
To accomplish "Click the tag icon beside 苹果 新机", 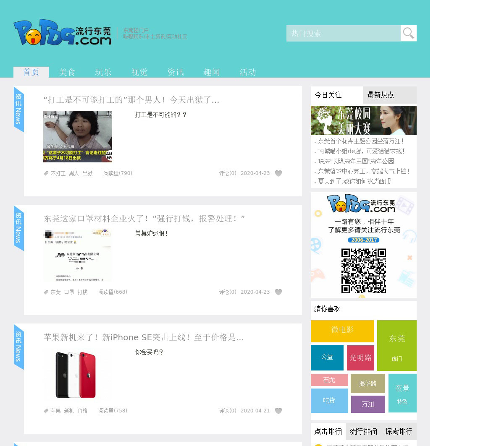I will 46,411.
